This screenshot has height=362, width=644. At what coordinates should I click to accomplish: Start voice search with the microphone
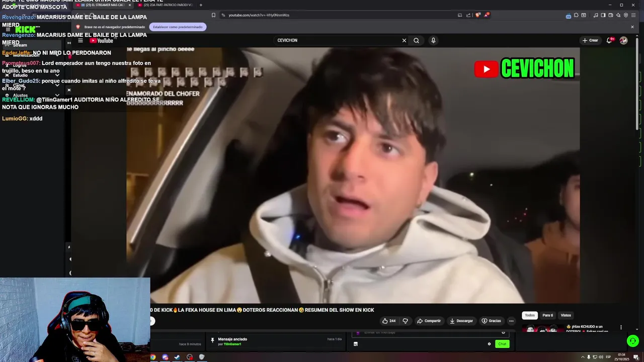(x=433, y=40)
